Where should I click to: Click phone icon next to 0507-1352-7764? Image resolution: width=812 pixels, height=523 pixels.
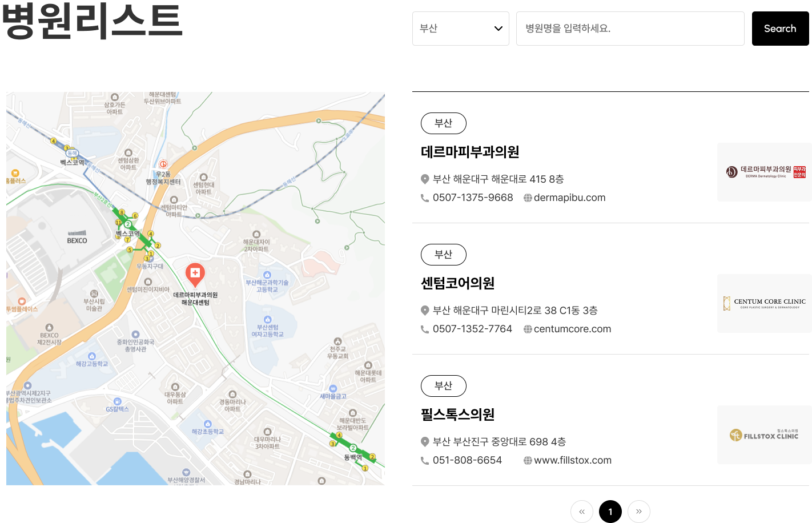(x=425, y=329)
